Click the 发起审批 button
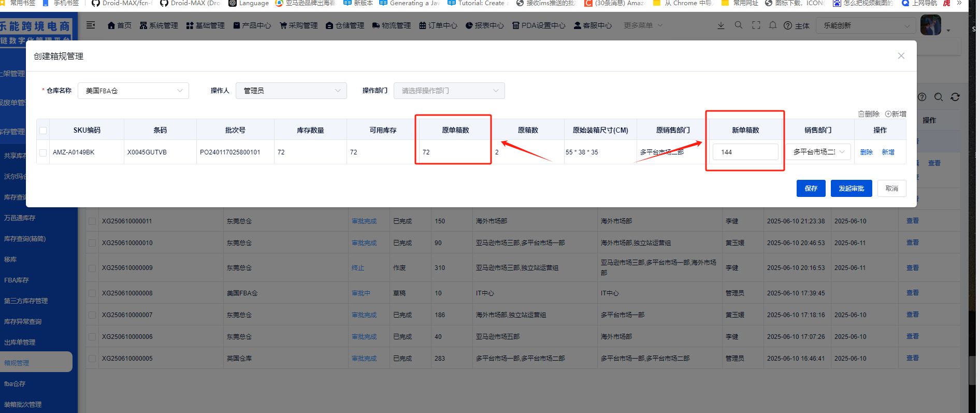The height and width of the screenshot is (413, 980). click(851, 188)
